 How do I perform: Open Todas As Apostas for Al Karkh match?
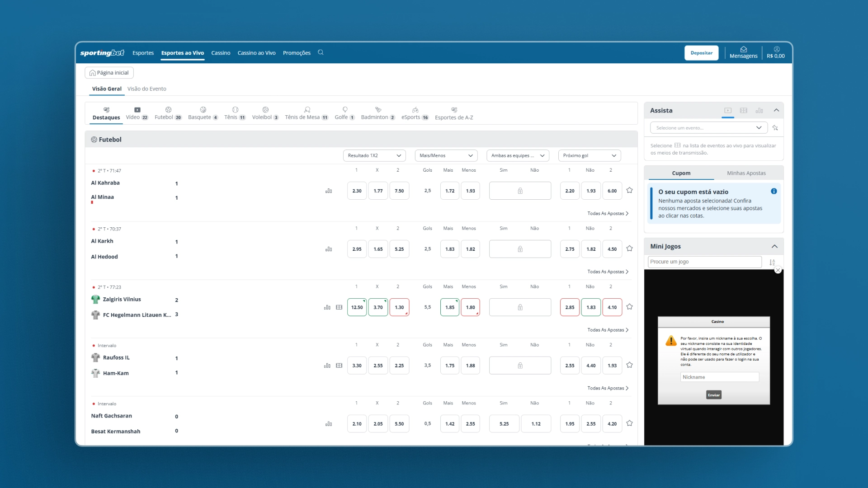pos(608,272)
